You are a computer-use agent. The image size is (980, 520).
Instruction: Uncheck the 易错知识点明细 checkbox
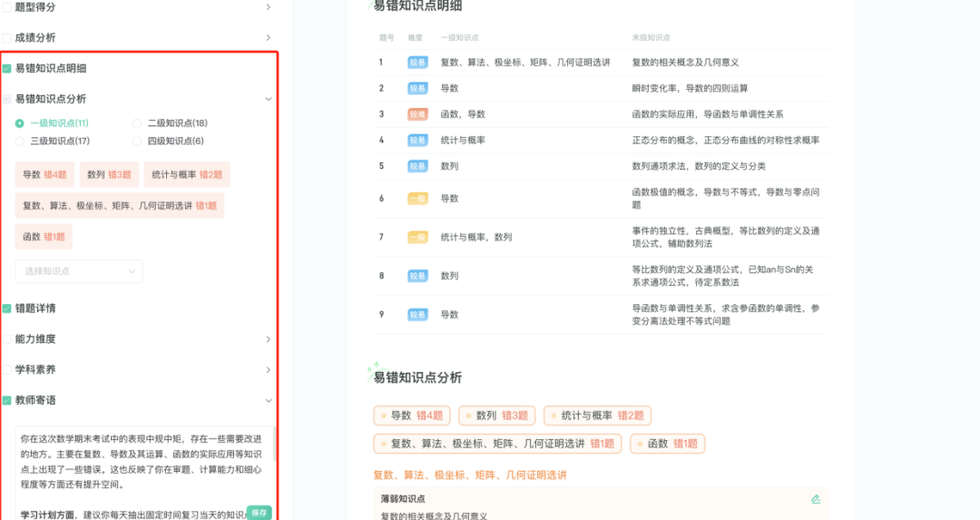7,69
